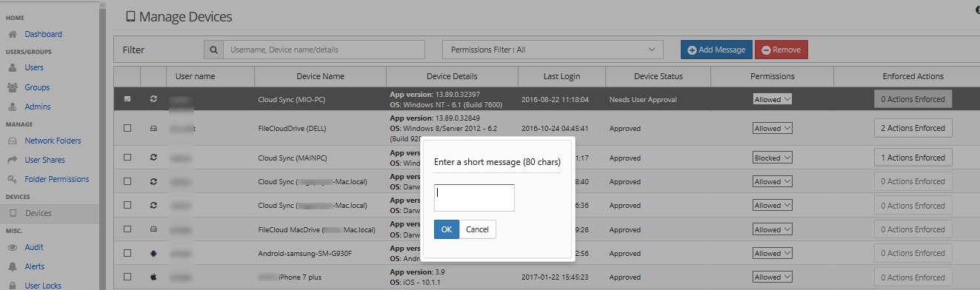Focus the short message text box
The width and height of the screenshot is (980, 290).
(x=474, y=198)
